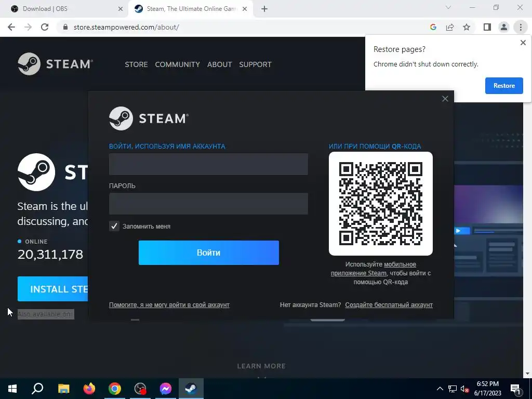Image resolution: width=532 pixels, height=399 pixels.
Task: Open the COMMUNITY menu
Action: point(178,64)
